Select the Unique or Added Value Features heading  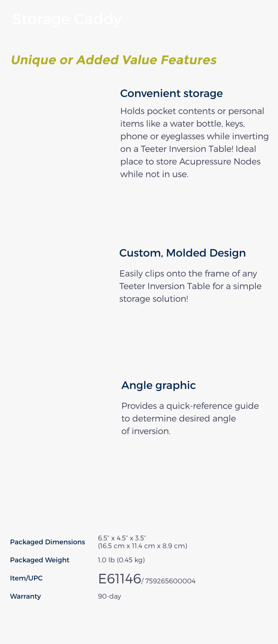click(114, 60)
